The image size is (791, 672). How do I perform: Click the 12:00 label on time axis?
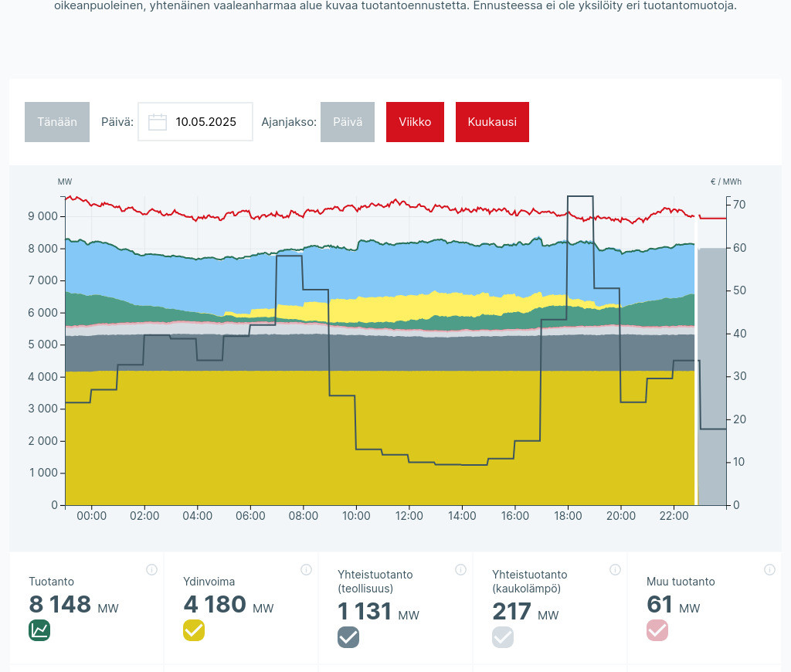(409, 516)
